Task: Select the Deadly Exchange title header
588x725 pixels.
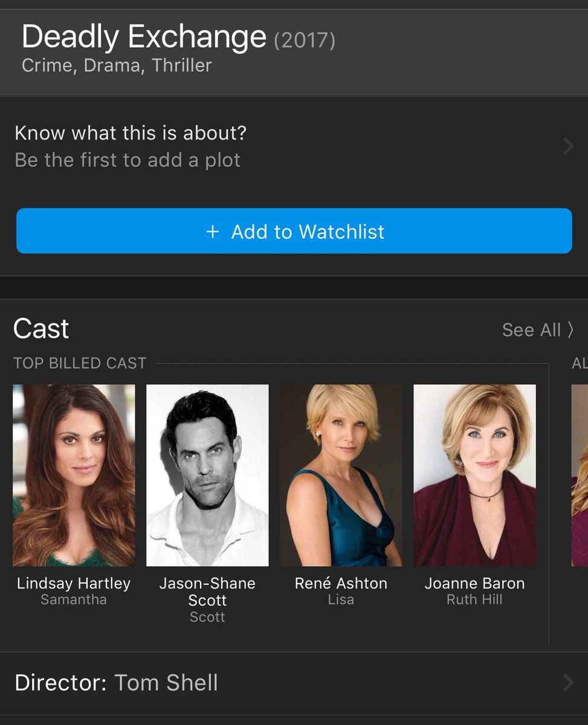Action: [x=144, y=37]
